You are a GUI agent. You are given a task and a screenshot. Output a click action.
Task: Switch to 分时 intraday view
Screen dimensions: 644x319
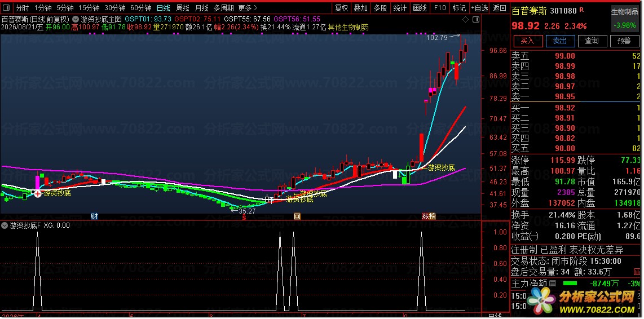click(x=22, y=8)
